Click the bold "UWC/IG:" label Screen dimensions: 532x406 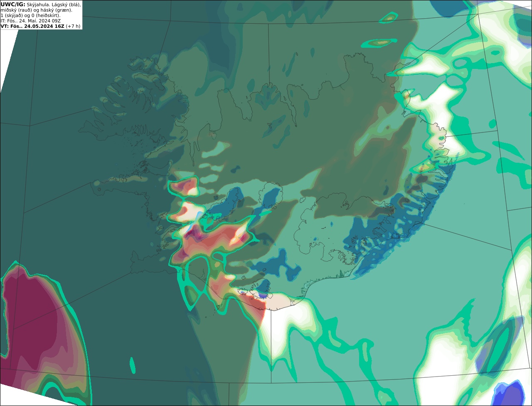click(x=13, y=5)
